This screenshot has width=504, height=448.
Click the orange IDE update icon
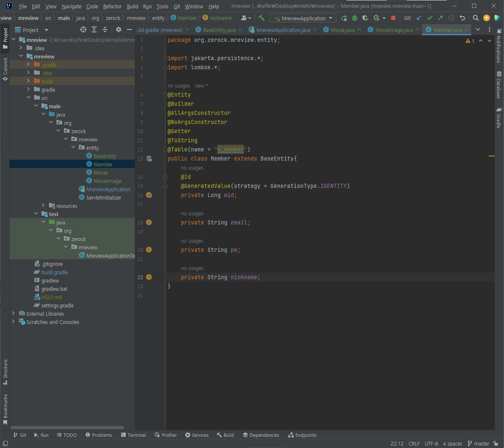[x=487, y=18]
